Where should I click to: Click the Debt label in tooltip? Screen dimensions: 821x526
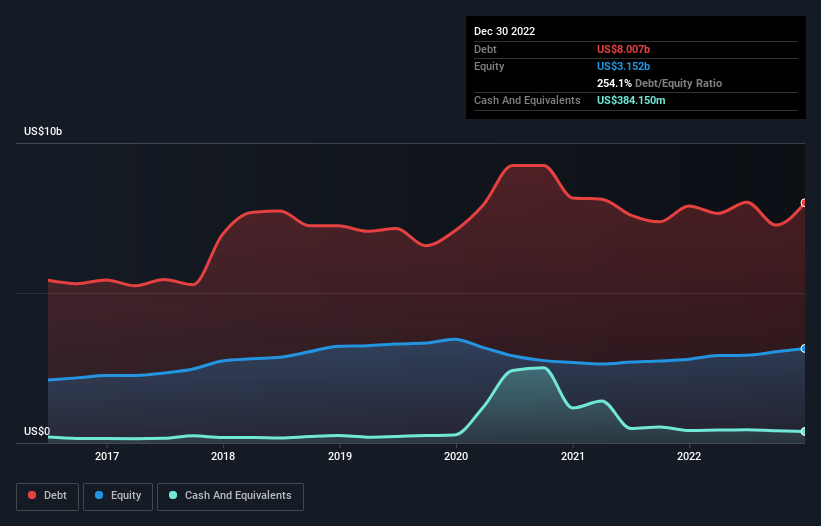(485, 49)
